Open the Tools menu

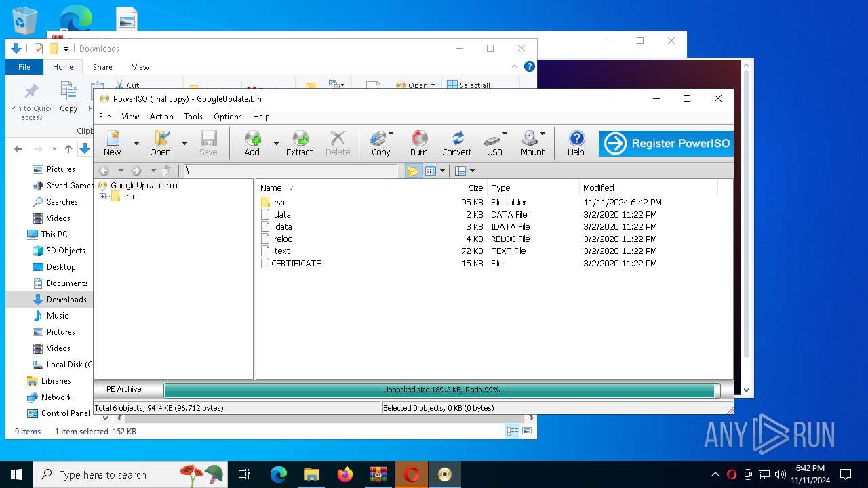coord(193,117)
